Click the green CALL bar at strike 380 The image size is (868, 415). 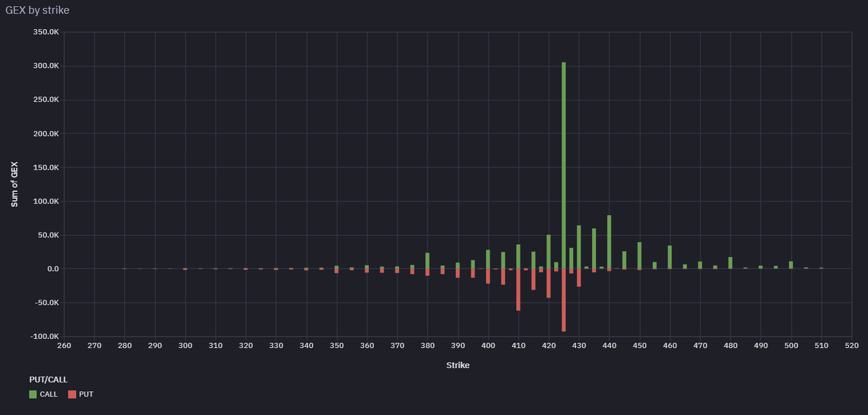click(x=427, y=261)
